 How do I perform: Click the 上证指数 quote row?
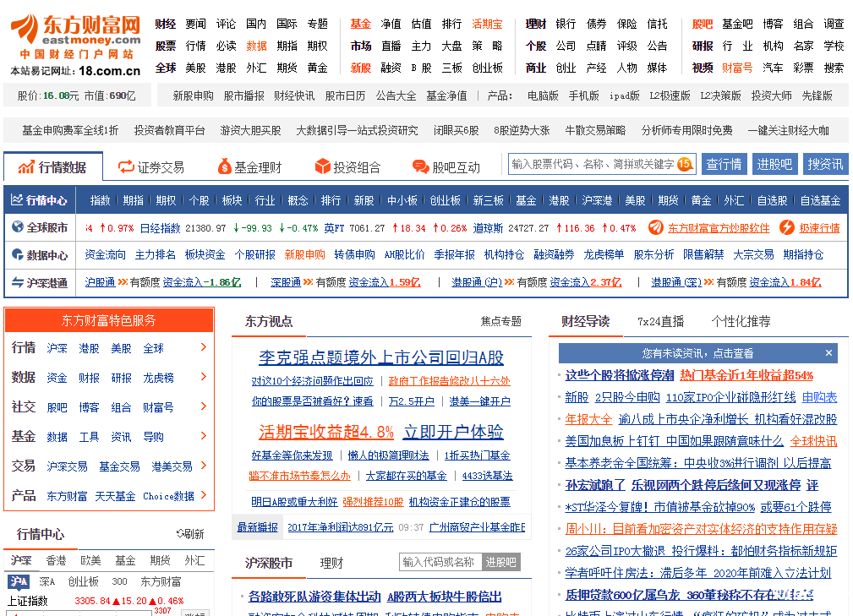(96, 601)
